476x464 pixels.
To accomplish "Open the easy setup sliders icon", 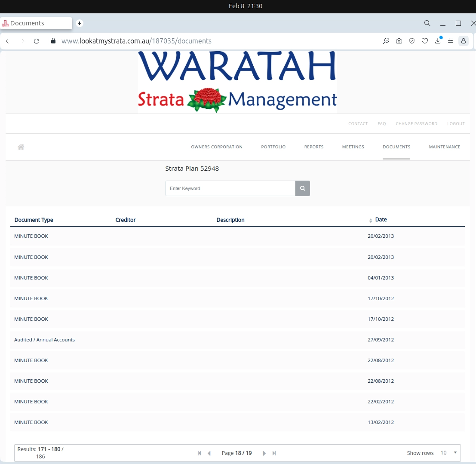I will pos(451,41).
